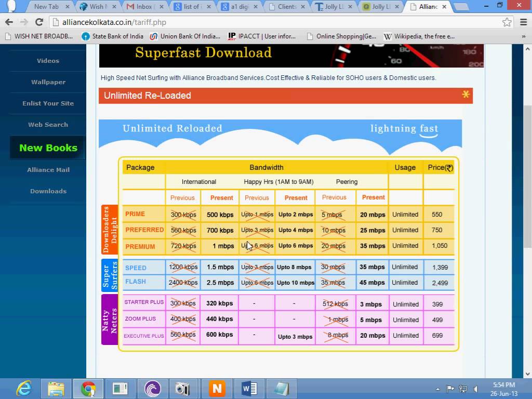Click the ZOOM PLUS package name

click(x=140, y=319)
